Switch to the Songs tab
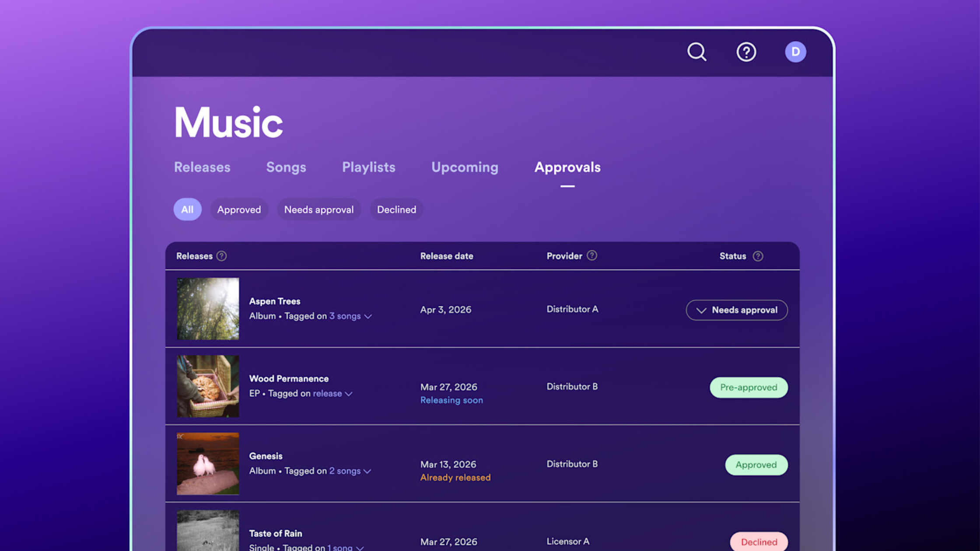The height and width of the screenshot is (551, 980). tap(286, 167)
